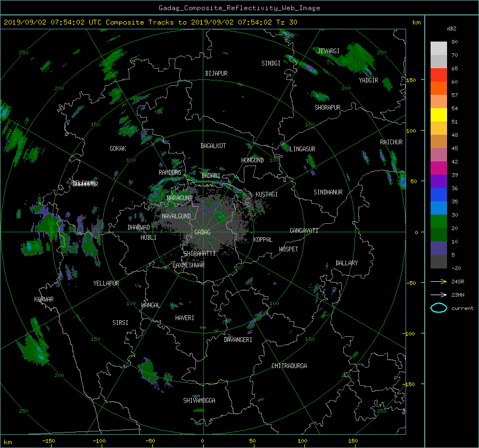This screenshot has height=448, width=479.
Task: Click the SINDHANUR city label
Action: tap(328, 192)
